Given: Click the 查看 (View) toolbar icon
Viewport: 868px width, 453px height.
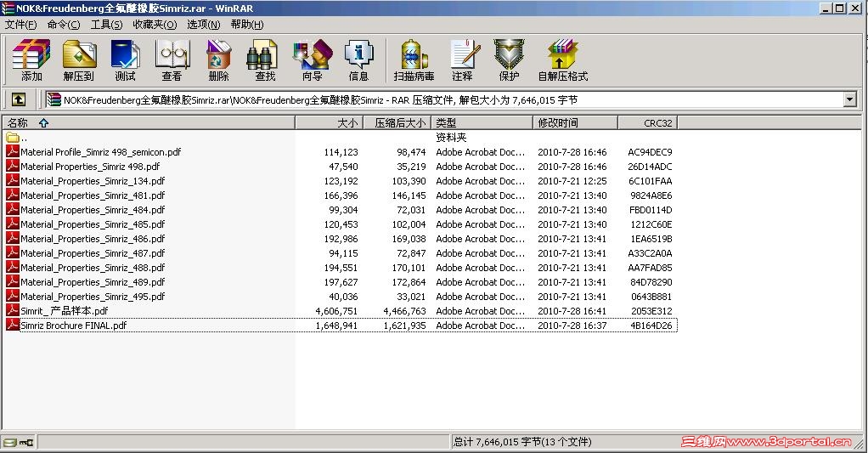Looking at the screenshot, I should click(x=172, y=59).
